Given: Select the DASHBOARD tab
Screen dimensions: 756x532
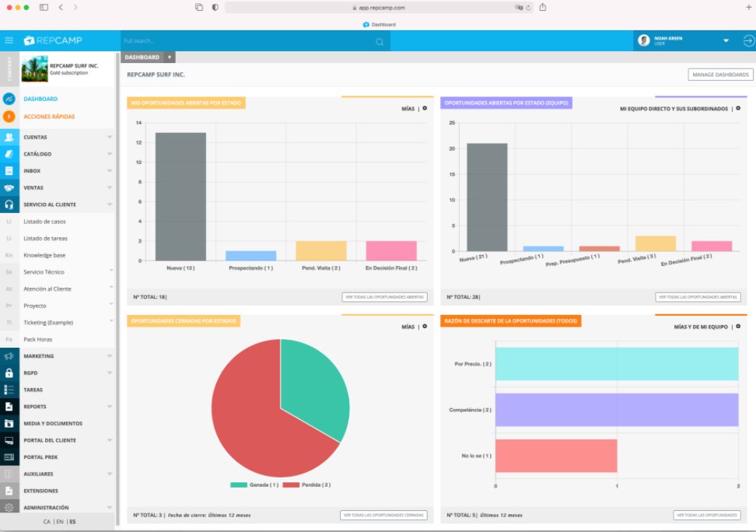Looking at the screenshot, I should tap(141, 57).
